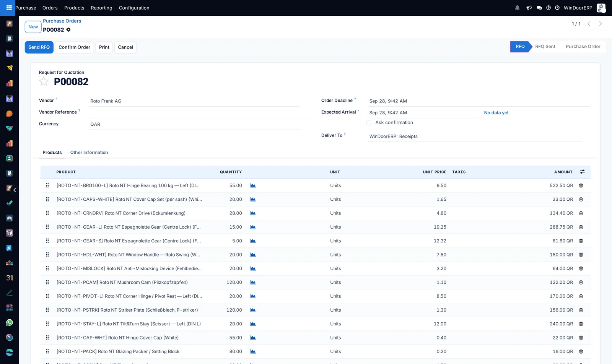612x364 pixels.
Task: Open the Vendor dropdown with Roto Frank AG
Action: pos(194,101)
